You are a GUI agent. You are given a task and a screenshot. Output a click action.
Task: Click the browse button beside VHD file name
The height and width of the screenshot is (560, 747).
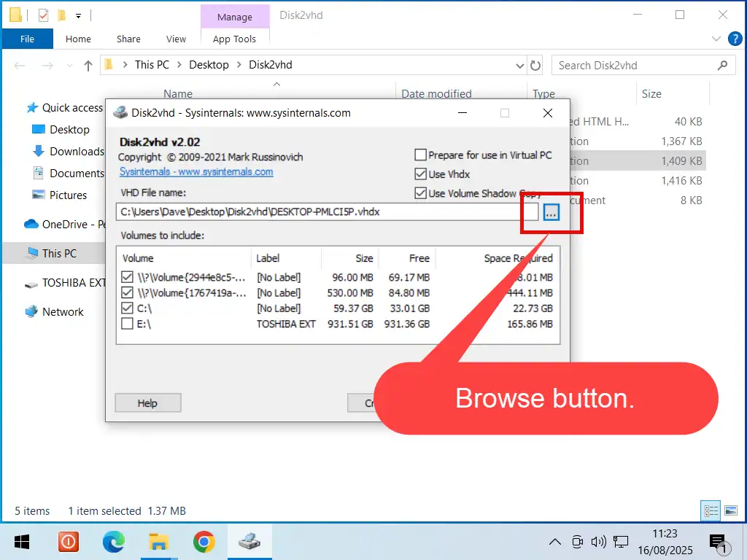[551, 212]
